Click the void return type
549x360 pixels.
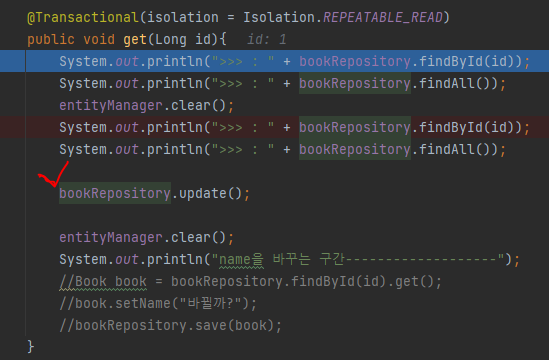point(99,39)
